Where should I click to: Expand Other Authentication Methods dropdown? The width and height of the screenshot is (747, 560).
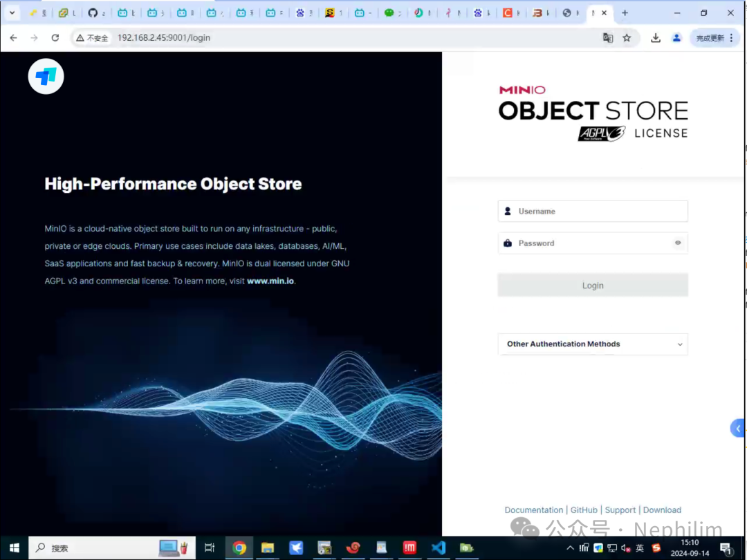(x=593, y=344)
